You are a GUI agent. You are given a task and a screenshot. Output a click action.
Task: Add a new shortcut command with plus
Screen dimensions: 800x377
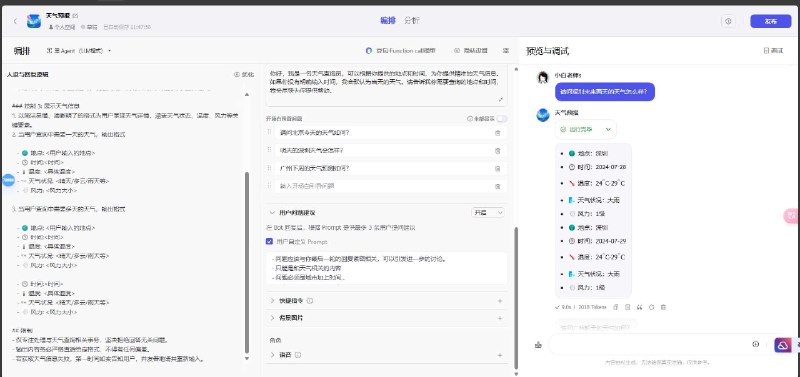[499, 301]
